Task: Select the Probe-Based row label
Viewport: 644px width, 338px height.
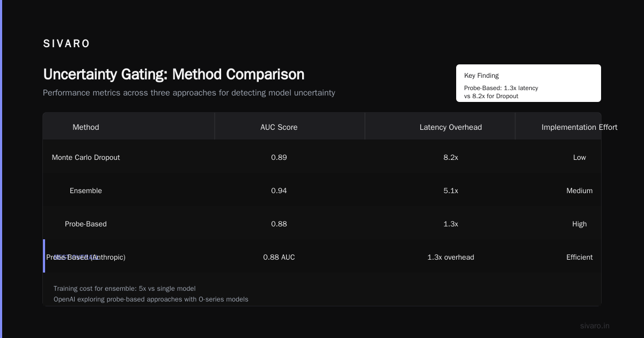Action: (86, 224)
